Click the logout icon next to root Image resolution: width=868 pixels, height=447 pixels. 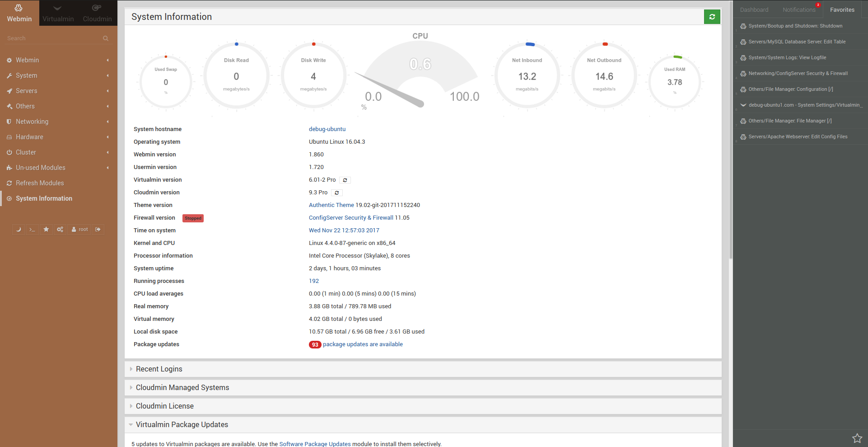pos(98,230)
